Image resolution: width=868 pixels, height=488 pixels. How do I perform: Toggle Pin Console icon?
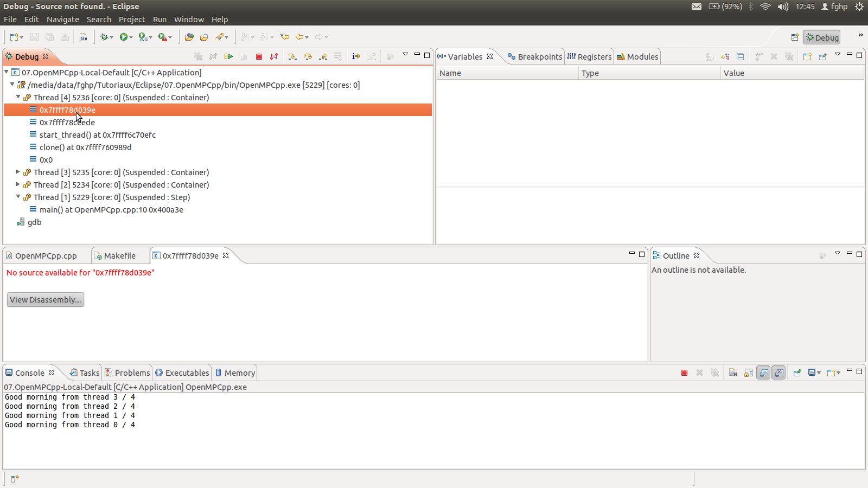[x=797, y=373]
